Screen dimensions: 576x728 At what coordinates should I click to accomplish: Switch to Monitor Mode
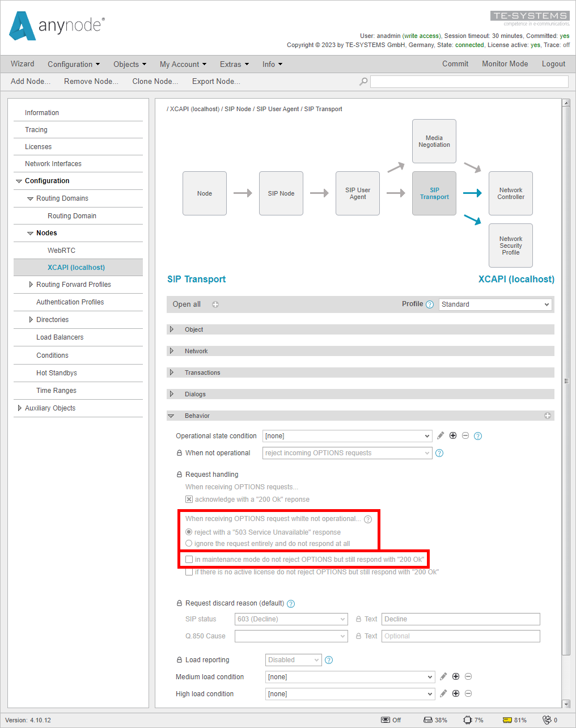coord(505,64)
